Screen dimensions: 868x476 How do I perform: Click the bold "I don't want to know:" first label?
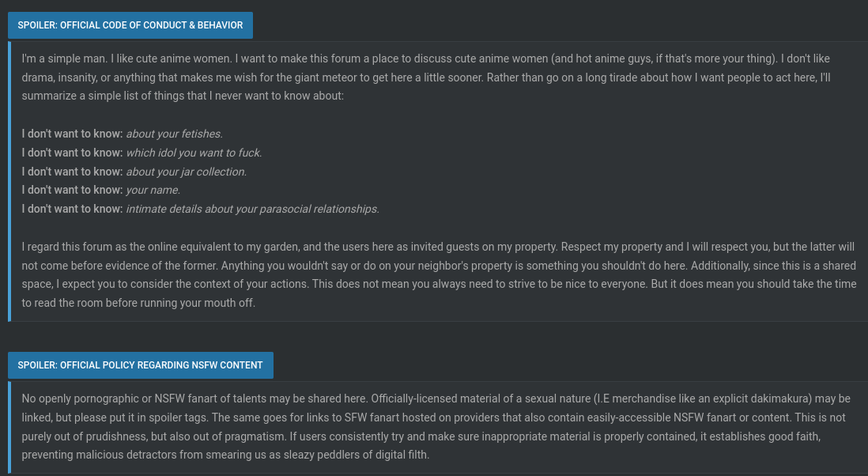pyautogui.click(x=72, y=134)
